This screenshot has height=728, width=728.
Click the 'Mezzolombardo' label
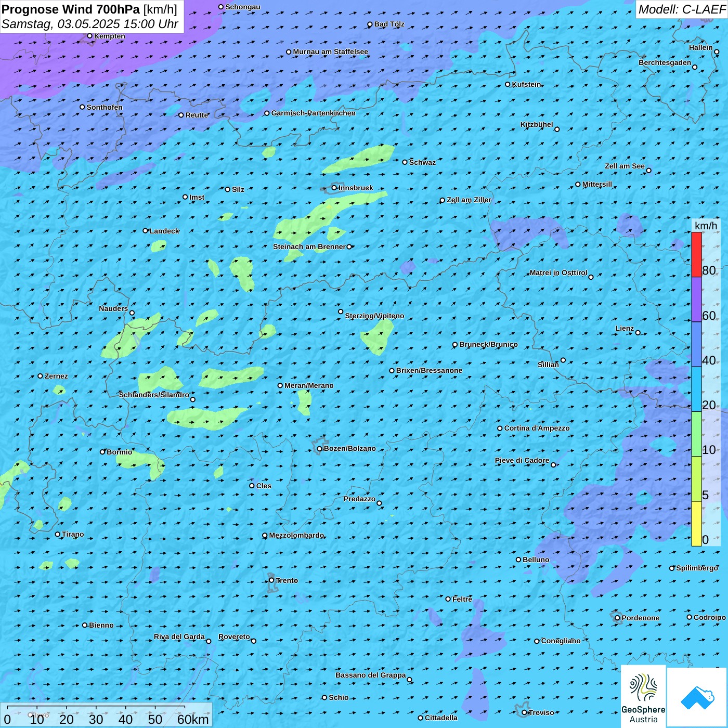[x=296, y=535]
